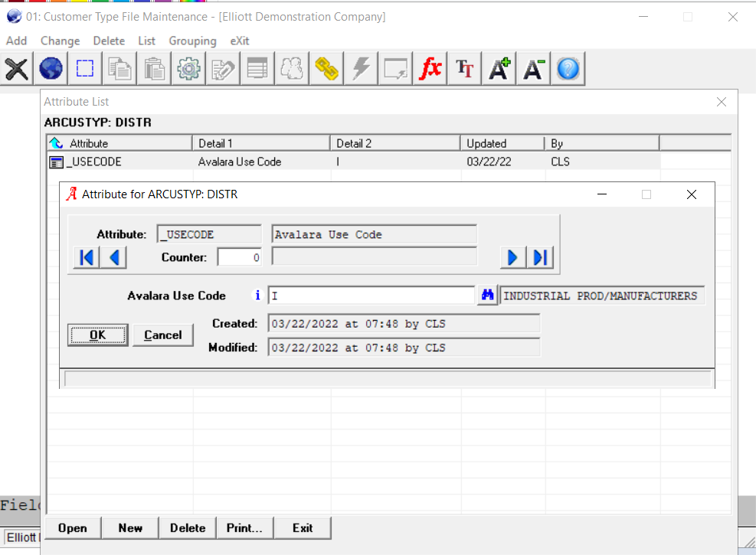Click the yellow chain links icon
This screenshot has width=756, height=555.
pyautogui.click(x=326, y=69)
